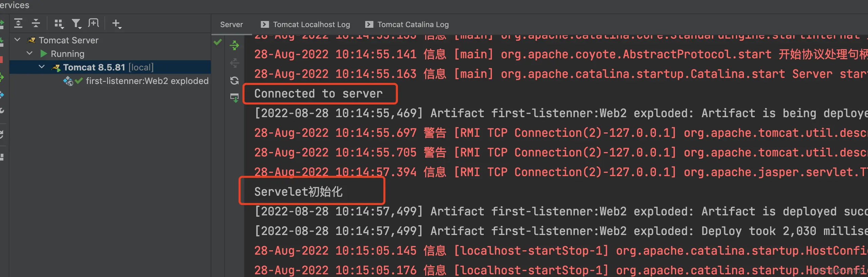Viewport: 868px width, 277px height.
Task: Click the 10:14:55,469 Artifact being deployed line
Action: pos(561,113)
